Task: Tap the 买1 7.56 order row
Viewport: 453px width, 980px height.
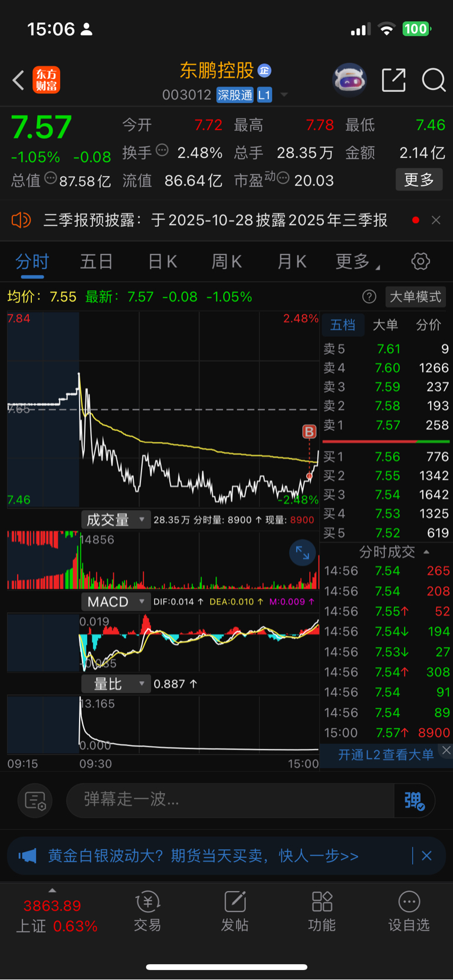Action: click(386, 457)
